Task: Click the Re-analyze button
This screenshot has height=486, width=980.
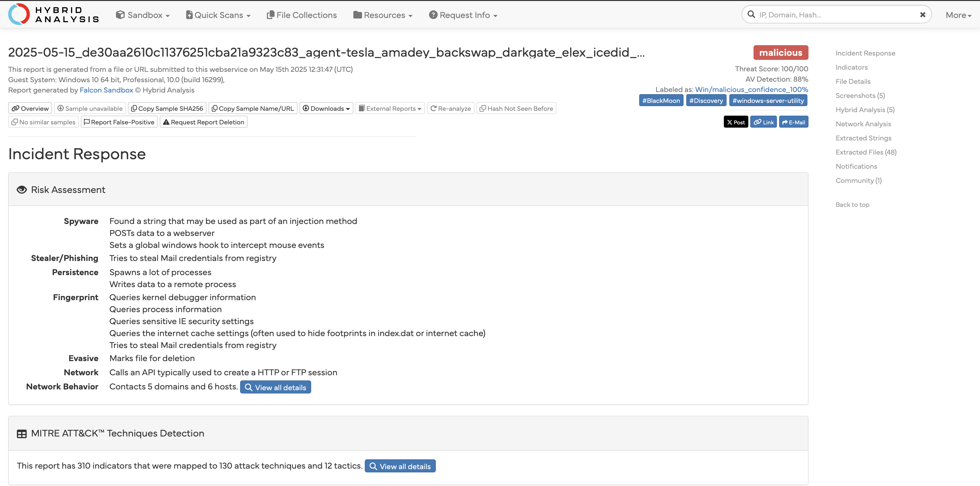Action: (x=451, y=108)
